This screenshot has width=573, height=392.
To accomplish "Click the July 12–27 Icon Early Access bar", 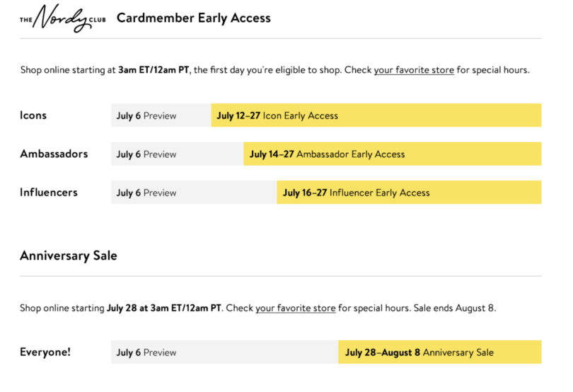I will tap(376, 115).
